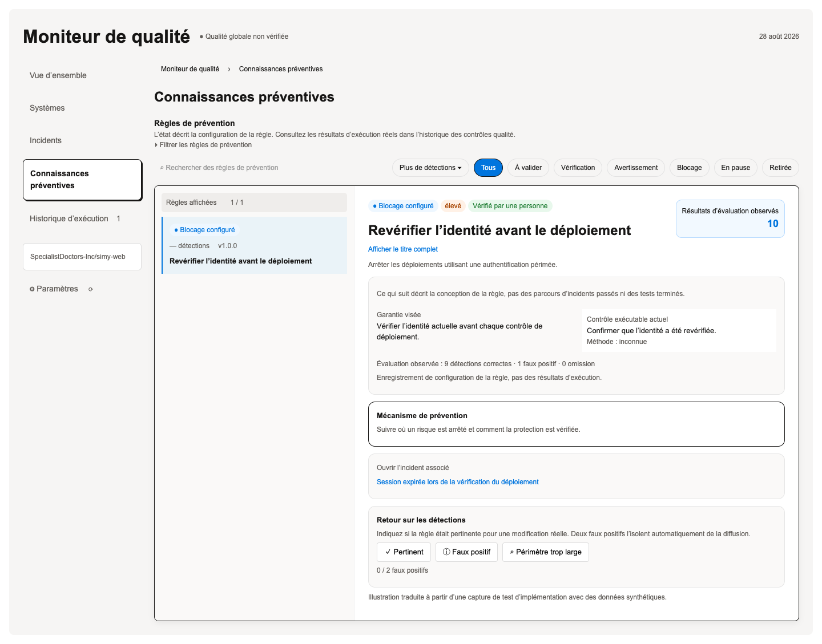Select the SpecialistDoctors-Inc/simy-web repository box
This screenshot has height=644, width=822.
pos(82,257)
